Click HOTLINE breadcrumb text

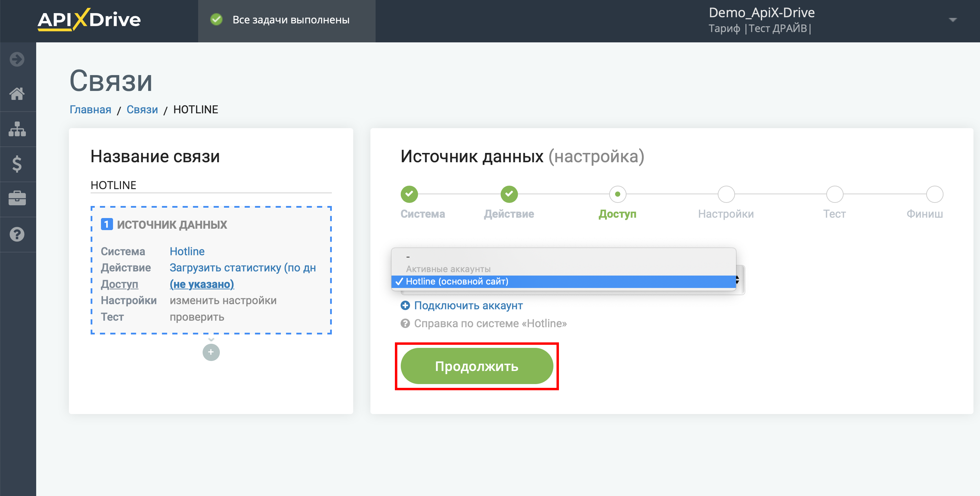click(x=195, y=110)
